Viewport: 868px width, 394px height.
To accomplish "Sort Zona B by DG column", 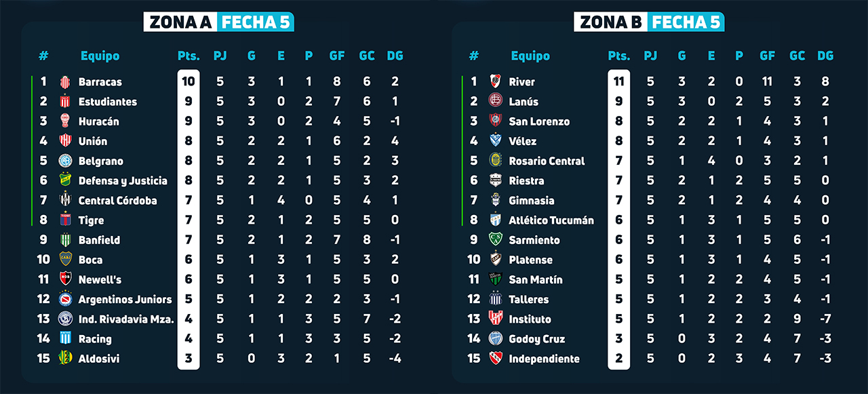I will click(x=825, y=56).
